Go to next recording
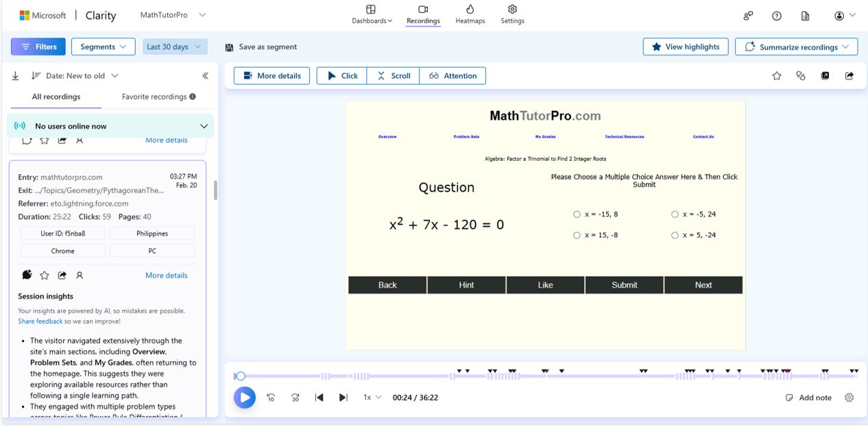Image resolution: width=868 pixels, height=426 pixels. point(343,397)
